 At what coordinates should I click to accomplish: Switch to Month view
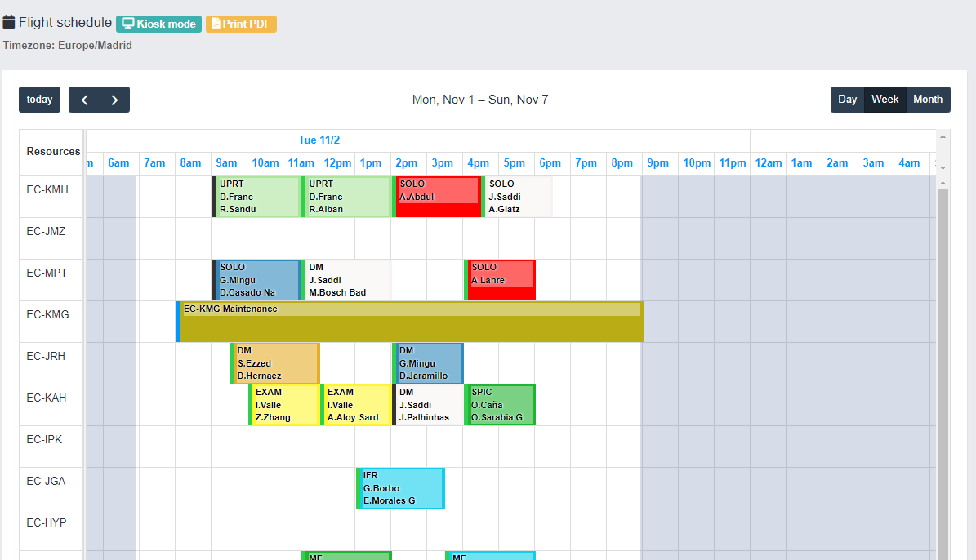pyautogui.click(x=928, y=100)
